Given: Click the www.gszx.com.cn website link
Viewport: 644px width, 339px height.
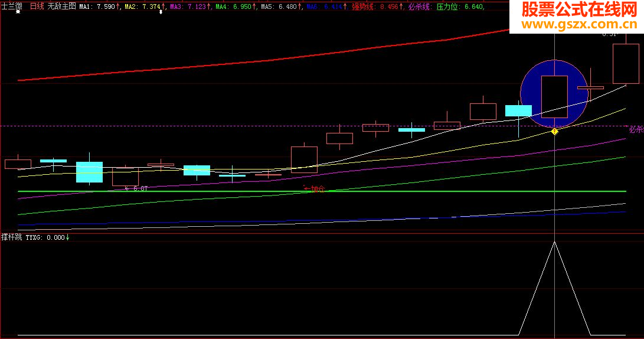Looking at the screenshot, I should [579, 25].
